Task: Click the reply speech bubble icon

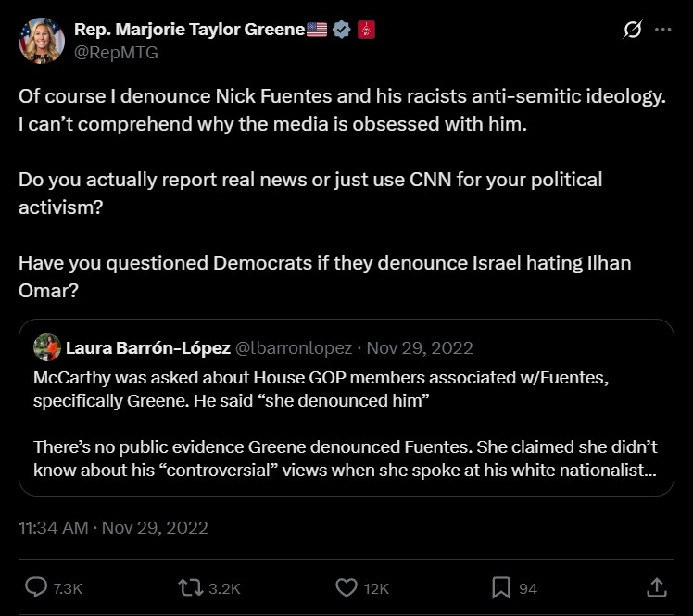Action: coord(36,587)
